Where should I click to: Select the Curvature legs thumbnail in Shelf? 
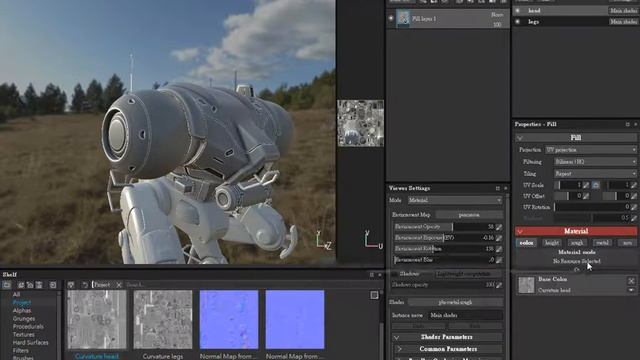coord(163,320)
